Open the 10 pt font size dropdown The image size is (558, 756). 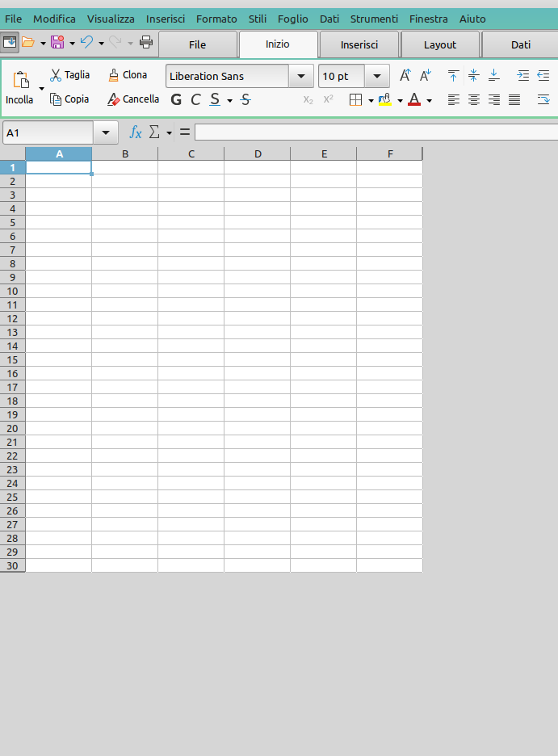tap(377, 76)
